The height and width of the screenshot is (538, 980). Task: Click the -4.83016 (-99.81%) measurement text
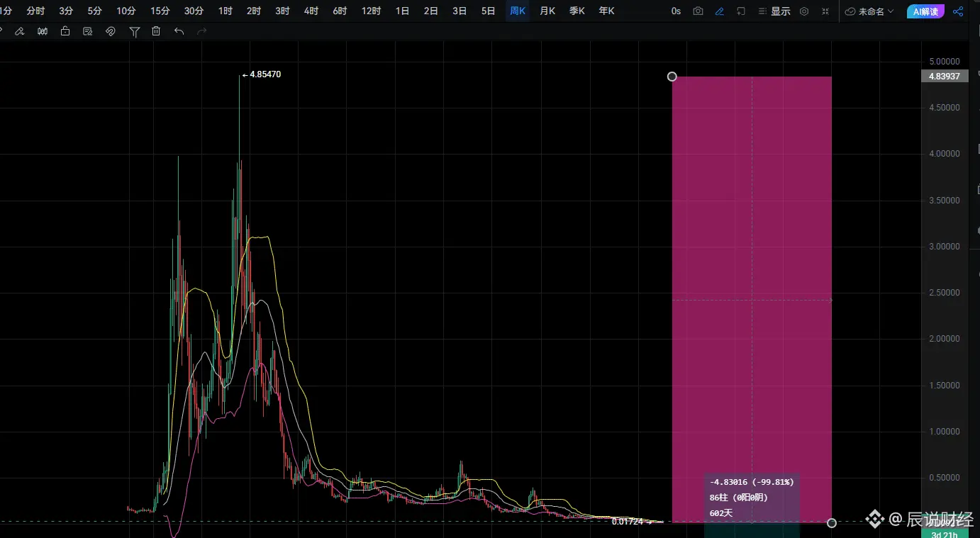752,482
